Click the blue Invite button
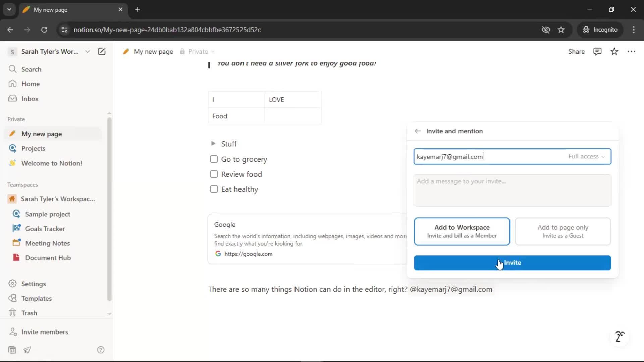This screenshot has height=362, width=644. (x=512, y=263)
